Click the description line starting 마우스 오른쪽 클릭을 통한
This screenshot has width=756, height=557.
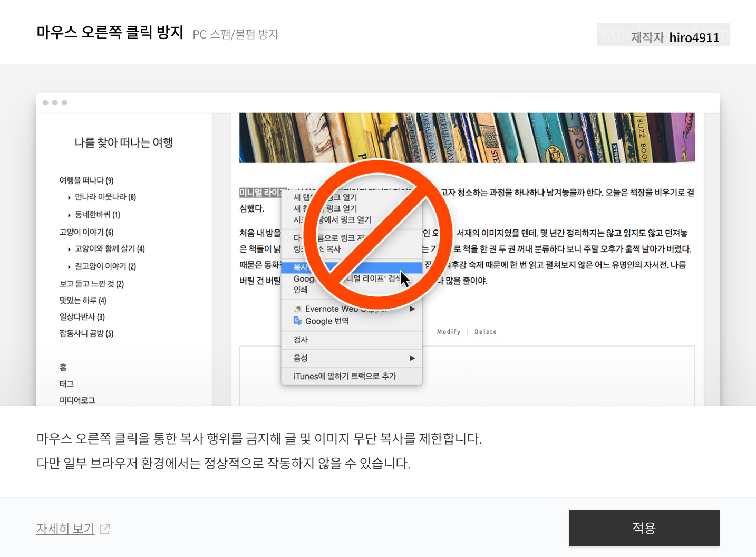259,438
